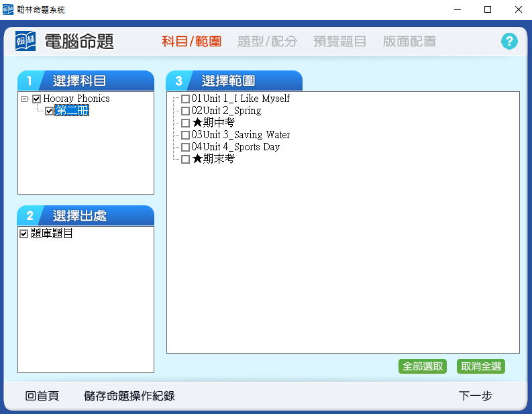Click the title bar app icon
Image resolution: width=532 pixels, height=414 pixels.
click(8, 9)
